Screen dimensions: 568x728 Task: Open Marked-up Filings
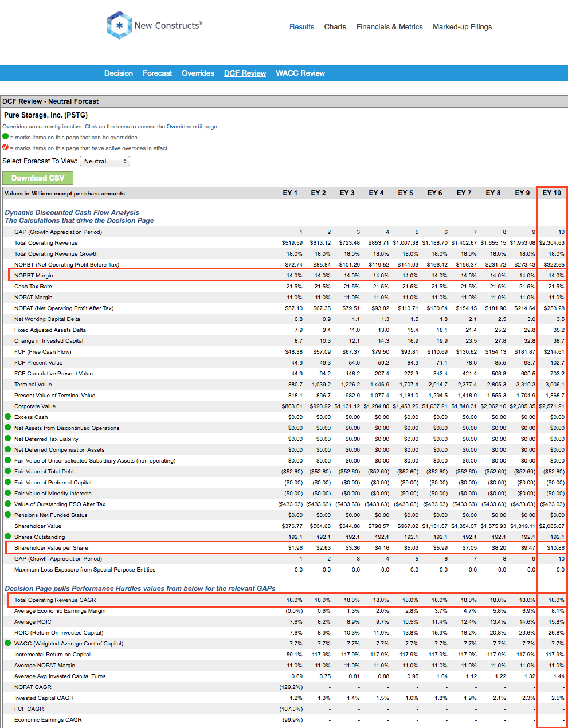[x=463, y=26]
